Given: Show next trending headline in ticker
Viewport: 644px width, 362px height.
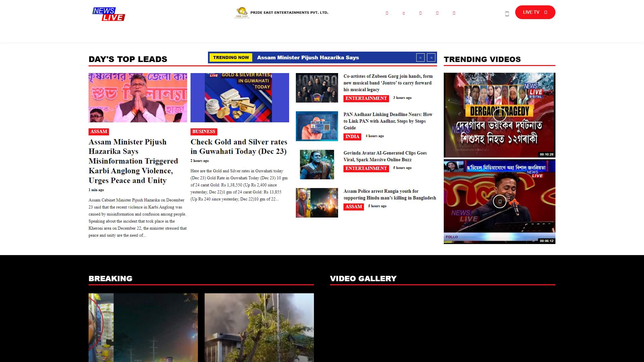Looking at the screenshot, I should point(431,58).
